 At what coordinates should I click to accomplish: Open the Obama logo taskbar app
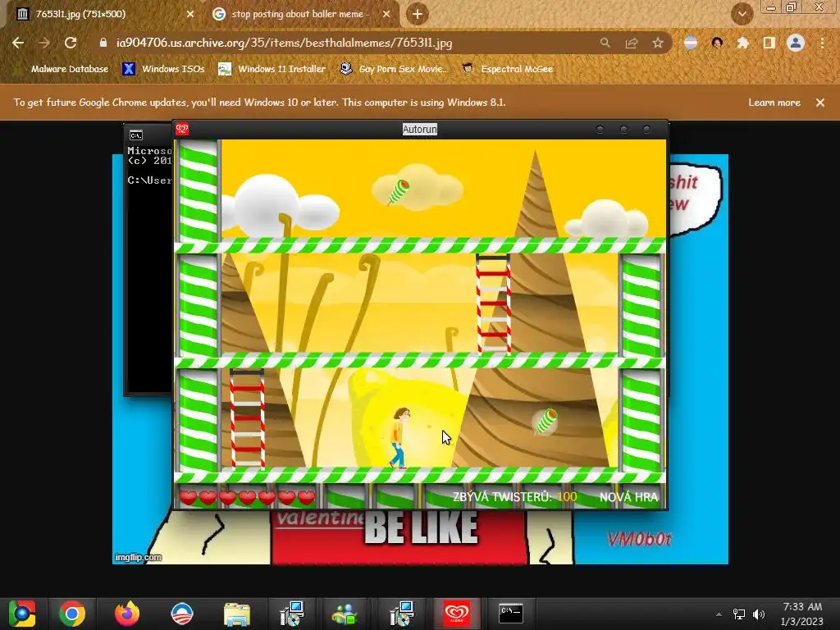tap(181, 614)
